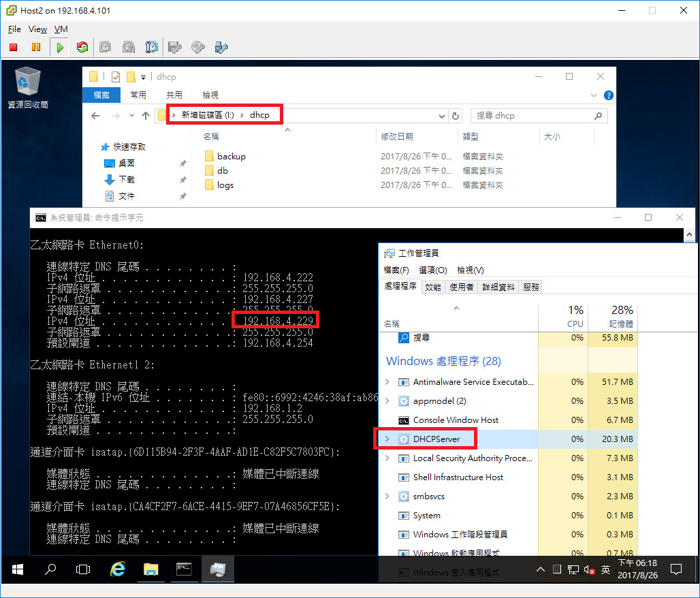This screenshot has width=700, height=598.
Task: Revert to snapshot icon in VM toolbar
Action: 129,47
